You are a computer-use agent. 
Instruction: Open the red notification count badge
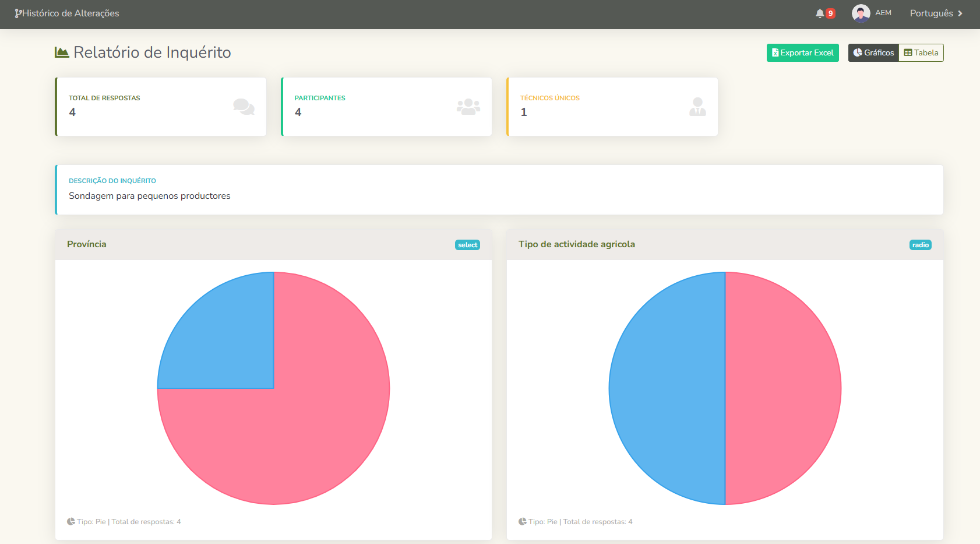[x=830, y=13]
